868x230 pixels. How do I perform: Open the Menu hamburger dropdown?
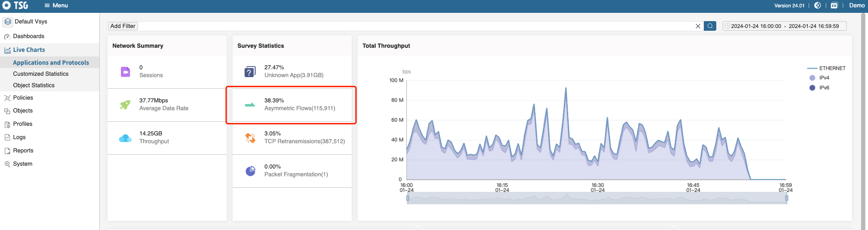(56, 6)
